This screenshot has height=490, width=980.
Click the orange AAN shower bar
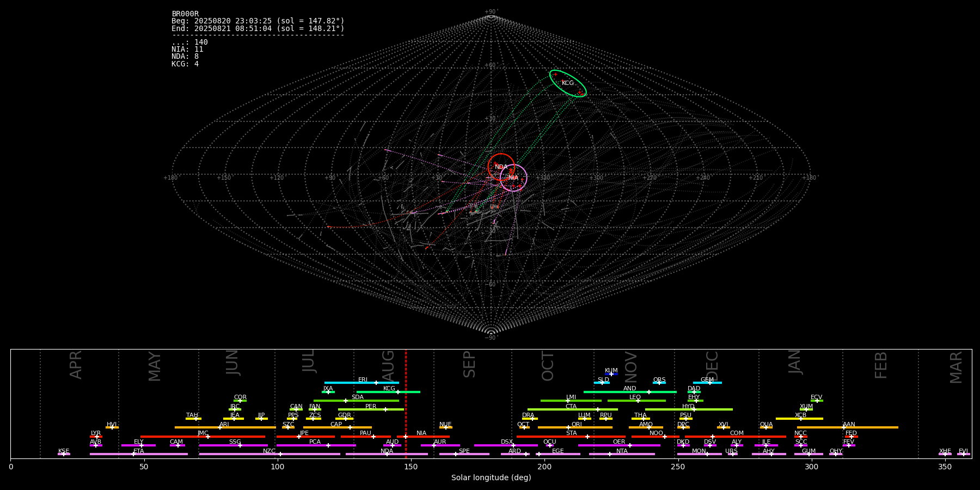[x=848, y=427]
